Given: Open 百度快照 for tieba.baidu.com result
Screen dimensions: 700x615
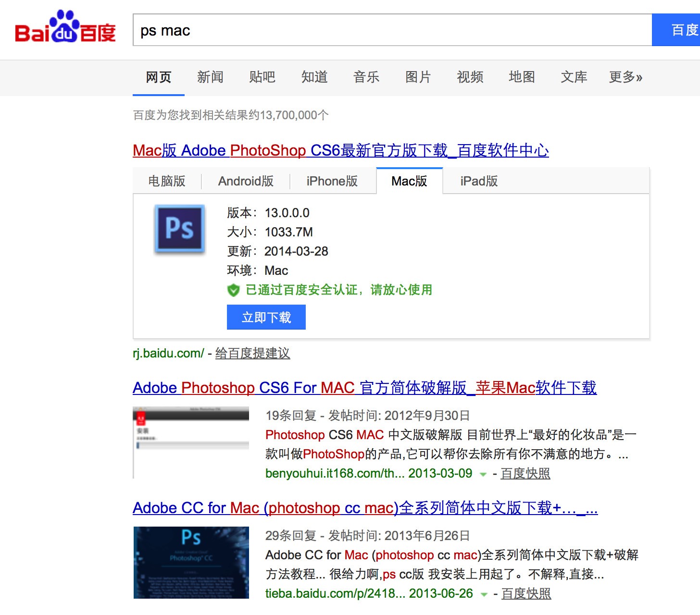Looking at the screenshot, I should click(526, 593).
